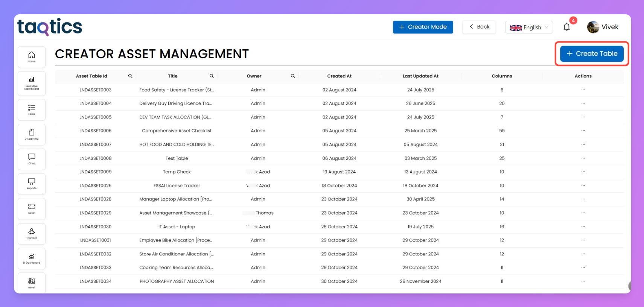Open the Transfer sidebar icon

(x=32, y=234)
